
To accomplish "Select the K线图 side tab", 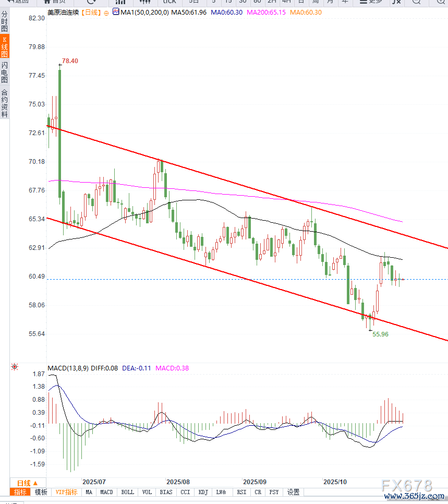I will [x=5, y=47].
